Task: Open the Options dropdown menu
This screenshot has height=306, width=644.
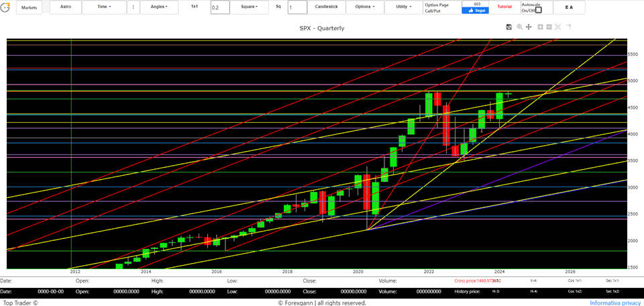Action: click(366, 7)
